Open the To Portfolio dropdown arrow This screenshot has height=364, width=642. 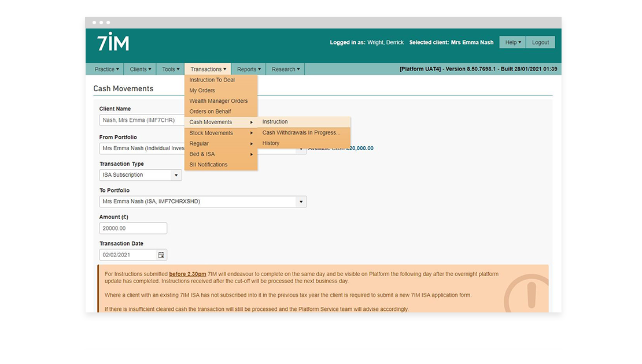pyautogui.click(x=301, y=202)
